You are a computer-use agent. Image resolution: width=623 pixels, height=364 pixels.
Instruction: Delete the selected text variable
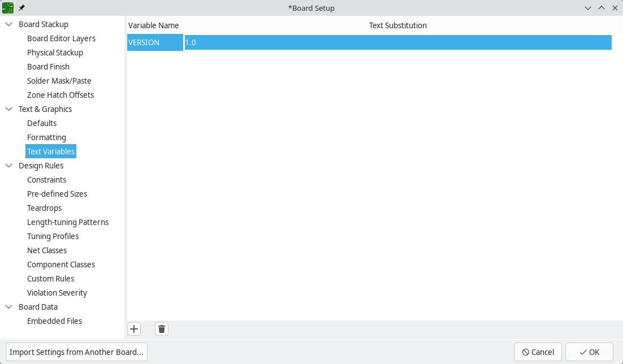pos(161,328)
